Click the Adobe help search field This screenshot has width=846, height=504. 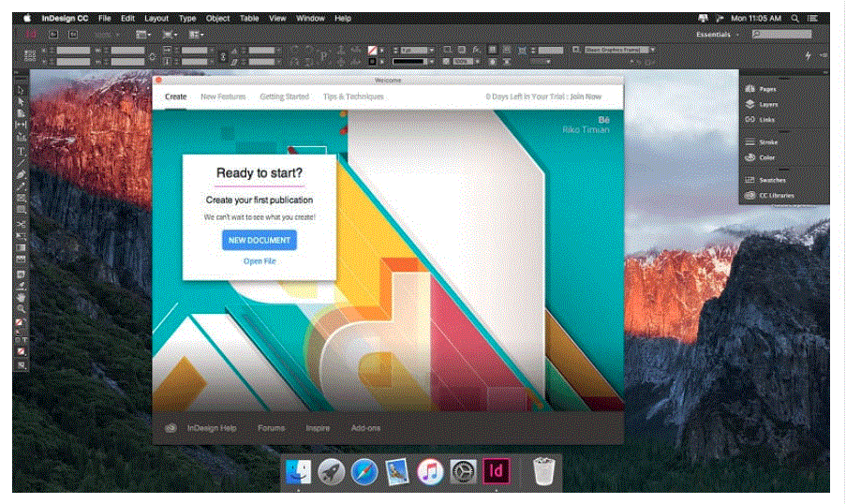[781, 34]
